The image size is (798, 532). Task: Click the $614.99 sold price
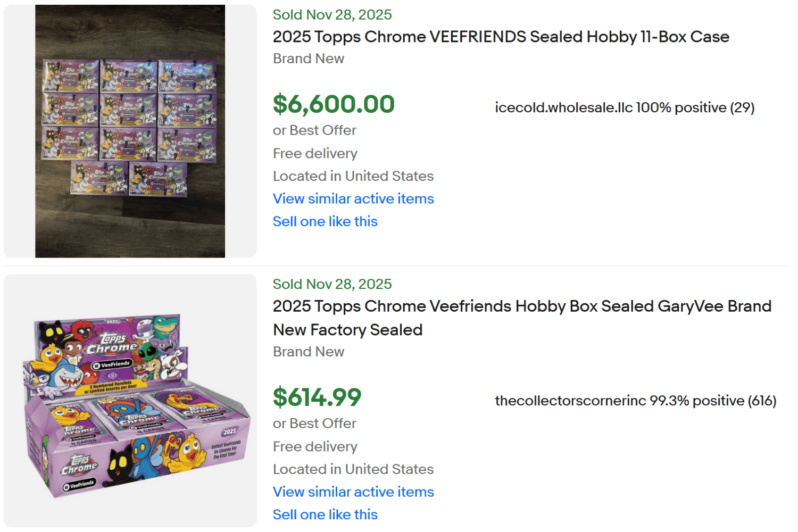pyautogui.click(x=317, y=397)
